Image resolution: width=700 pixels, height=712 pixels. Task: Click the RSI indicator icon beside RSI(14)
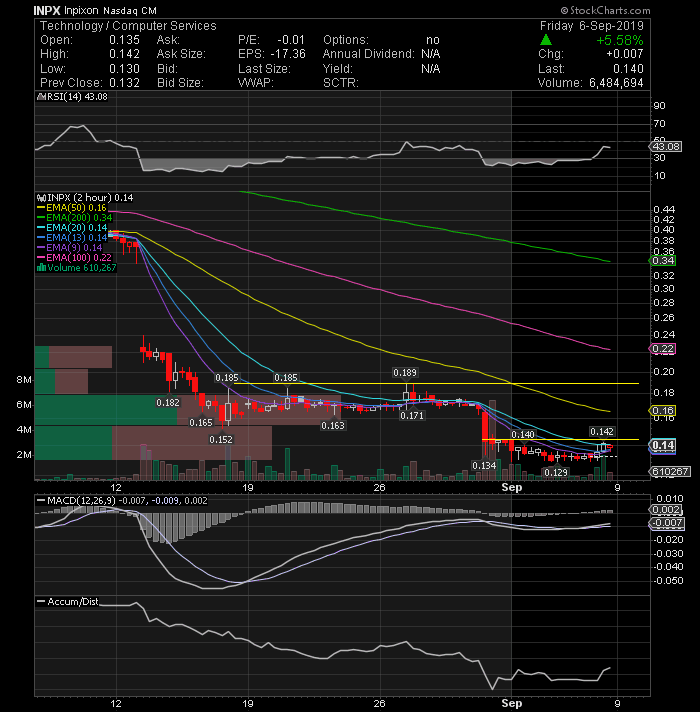coord(41,97)
